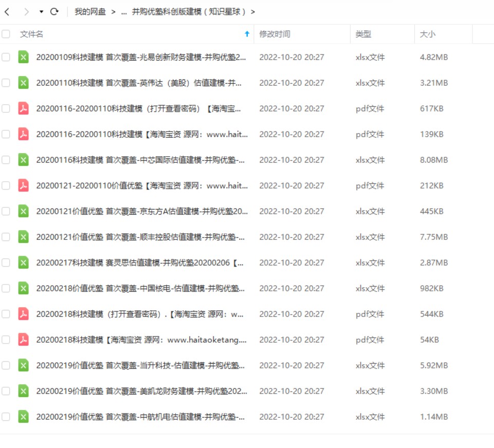
Task: Click the xlsx icon of the 中国核电 file
Action: [x=23, y=288]
